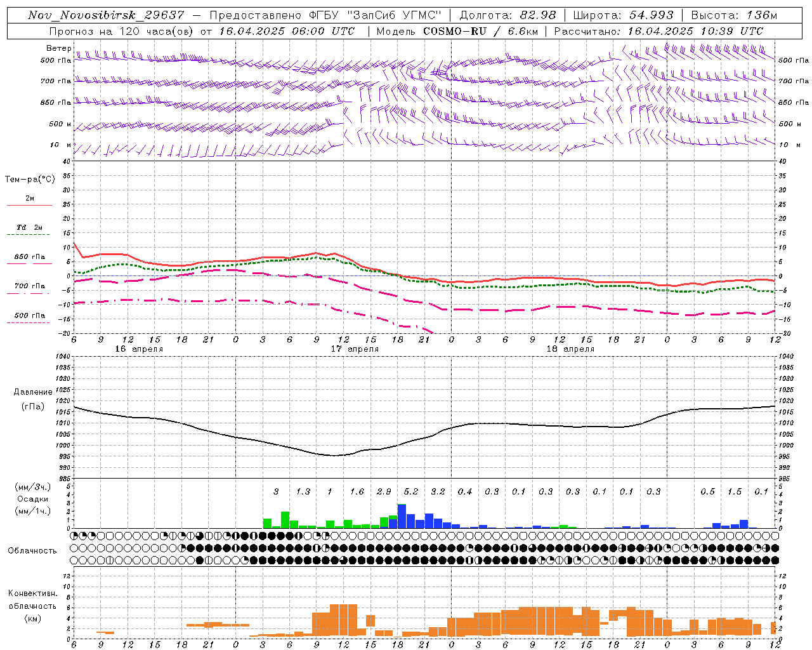Image resolution: width=812 pixels, height=650 pixels.
Task: Click the 17 апреля date label
Action: click(x=355, y=349)
